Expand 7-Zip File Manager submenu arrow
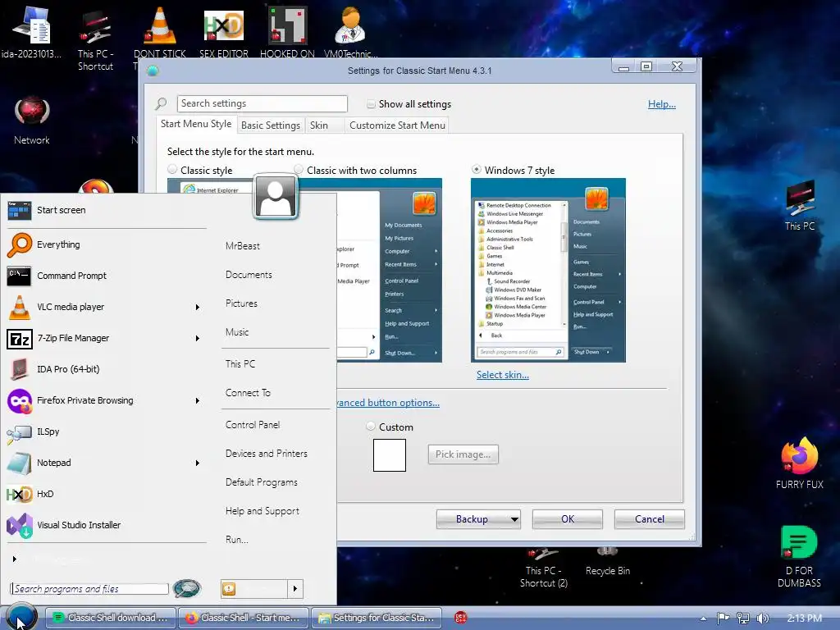This screenshot has width=840, height=630. tap(198, 338)
